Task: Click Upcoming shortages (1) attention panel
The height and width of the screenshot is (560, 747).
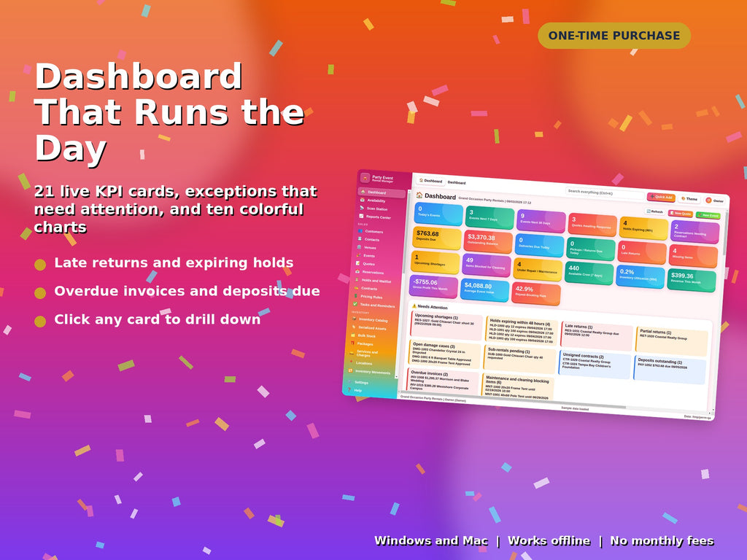Action: tap(446, 326)
